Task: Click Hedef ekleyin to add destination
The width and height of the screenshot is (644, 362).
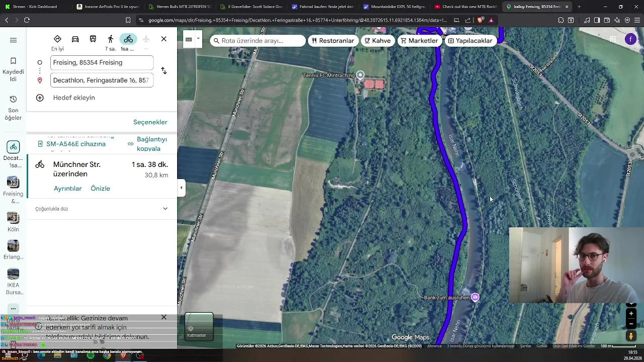Action: click(x=74, y=98)
